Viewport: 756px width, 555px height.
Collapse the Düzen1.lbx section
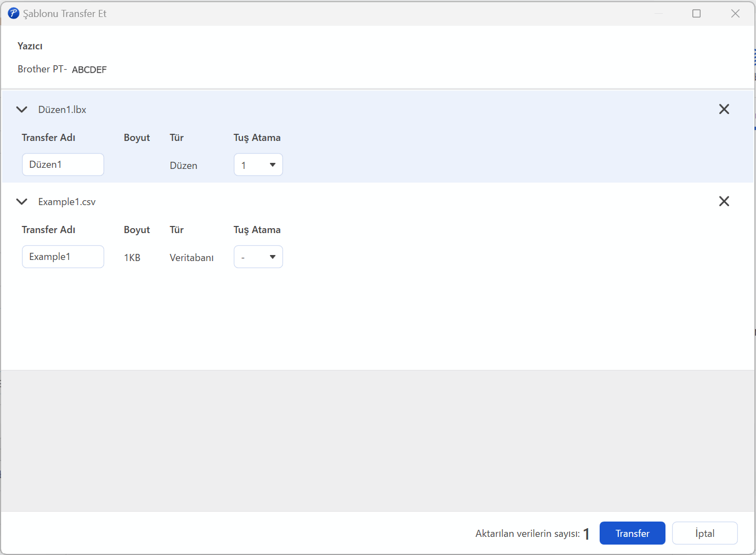tap(22, 110)
